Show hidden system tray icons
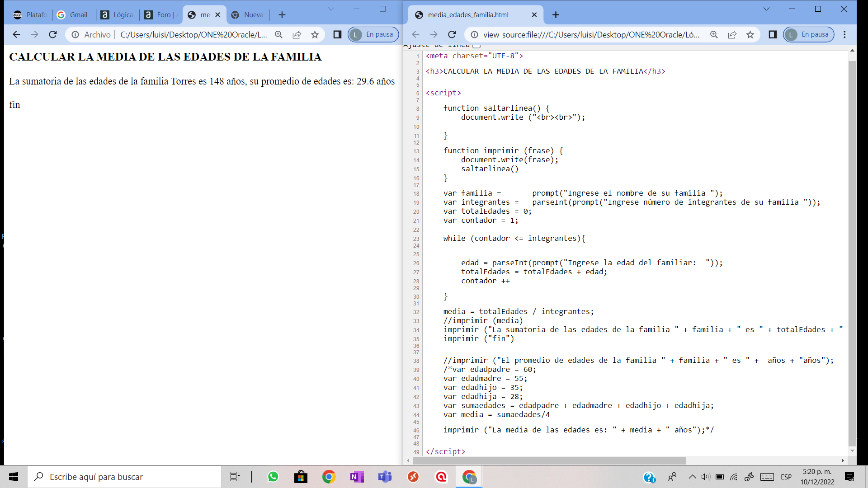The width and height of the screenshot is (868, 488). tap(692, 477)
